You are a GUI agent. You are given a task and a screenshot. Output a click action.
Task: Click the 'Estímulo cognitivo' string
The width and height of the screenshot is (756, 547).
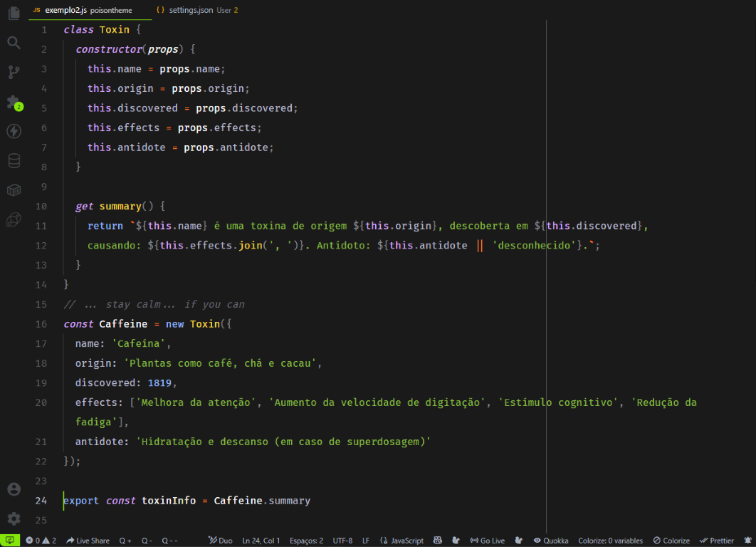click(x=558, y=403)
